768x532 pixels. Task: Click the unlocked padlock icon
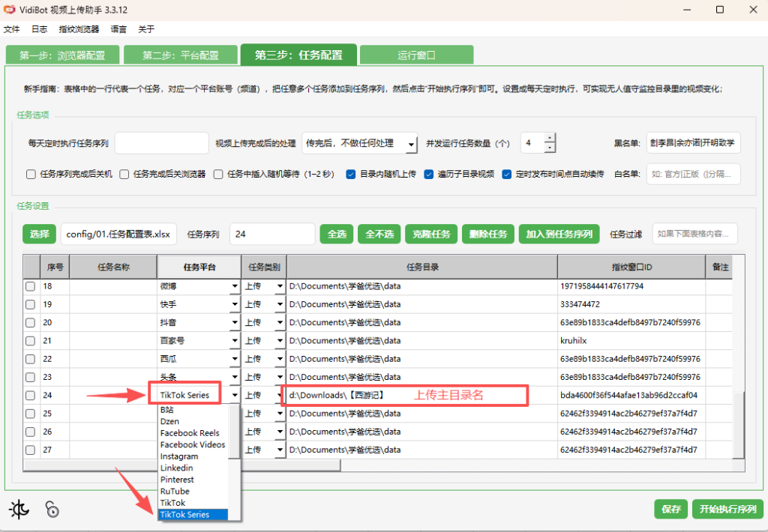52,510
